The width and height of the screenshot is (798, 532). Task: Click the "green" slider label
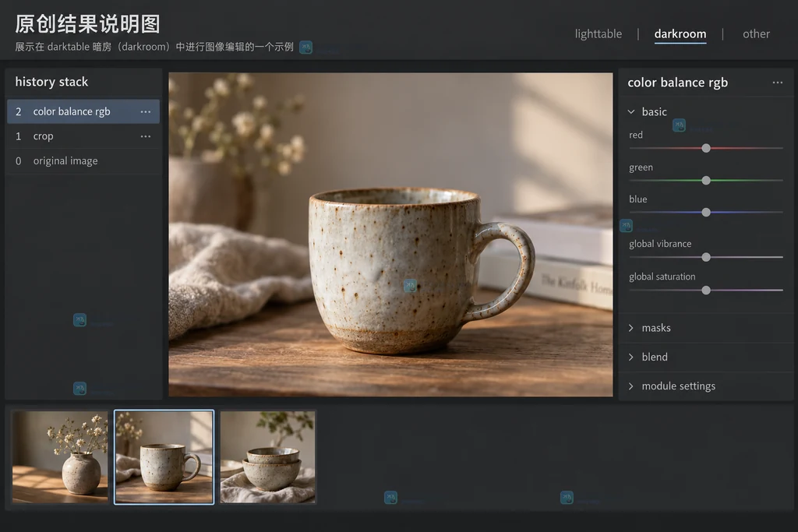pyautogui.click(x=641, y=167)
